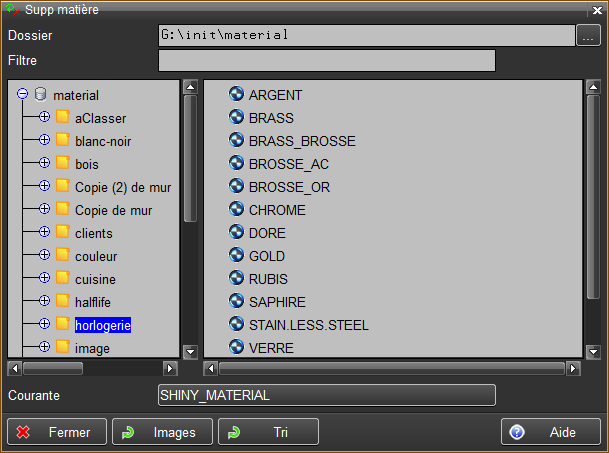The width and height of the screenshot is (609, 453).
Task: Click the BRASS_BROSSE material sphere icon
Action: (236, 140)
